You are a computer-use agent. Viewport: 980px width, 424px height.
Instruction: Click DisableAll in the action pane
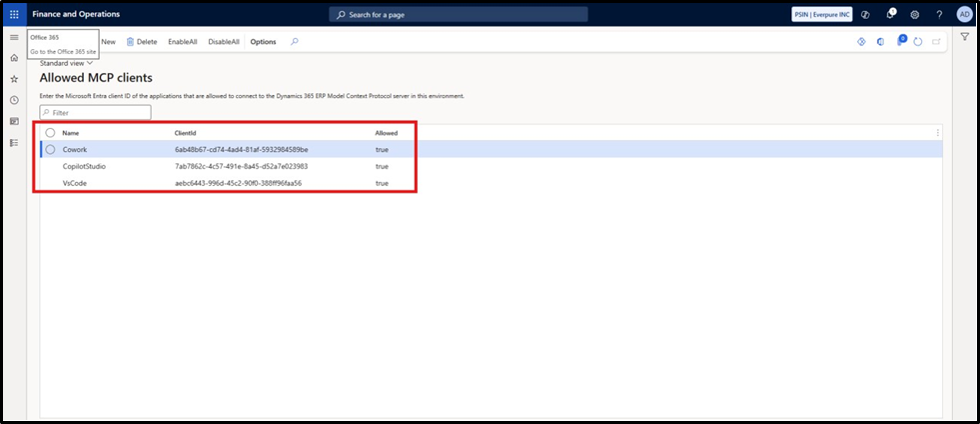(x=224, y=42)
